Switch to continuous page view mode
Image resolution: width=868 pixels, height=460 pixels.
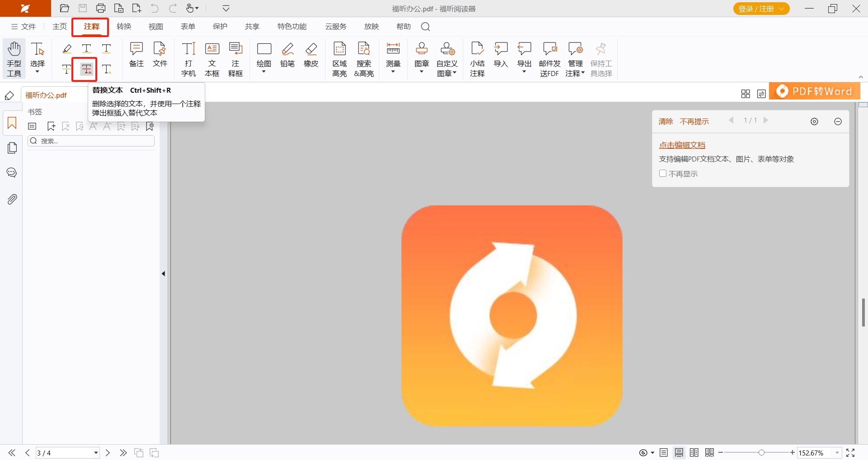point(679,453)
